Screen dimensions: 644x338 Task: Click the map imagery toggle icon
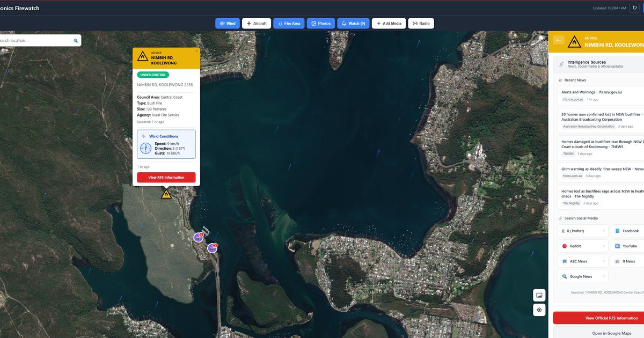(x=539, y=295)
